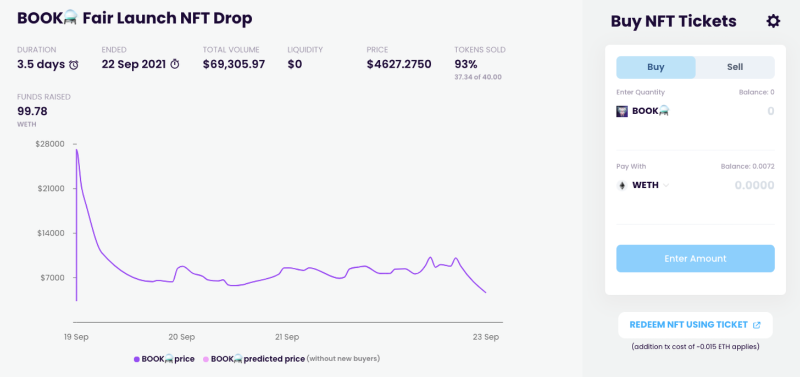The image size is (800, 377).
Task: Click the purple price legend color dot
Action: point(137,359)
